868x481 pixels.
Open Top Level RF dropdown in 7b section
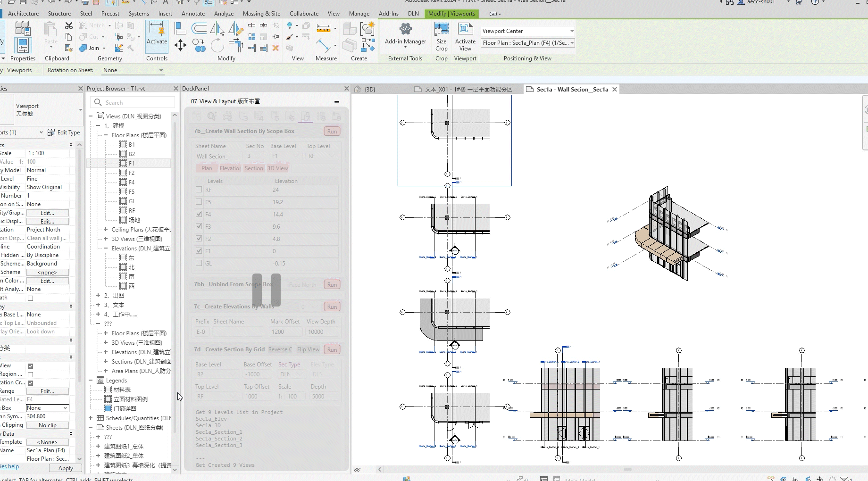pyautogui.click(x=323, y=156)
